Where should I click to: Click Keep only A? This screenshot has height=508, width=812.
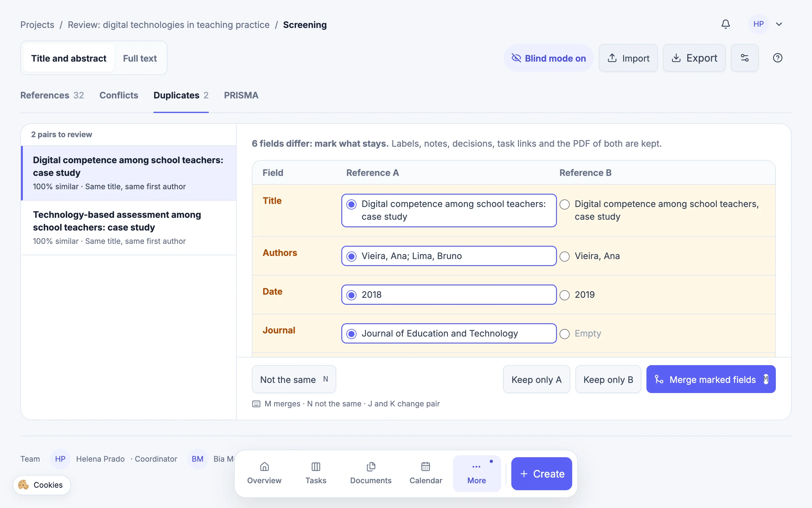pyautogui.click(x=537, y=379)
